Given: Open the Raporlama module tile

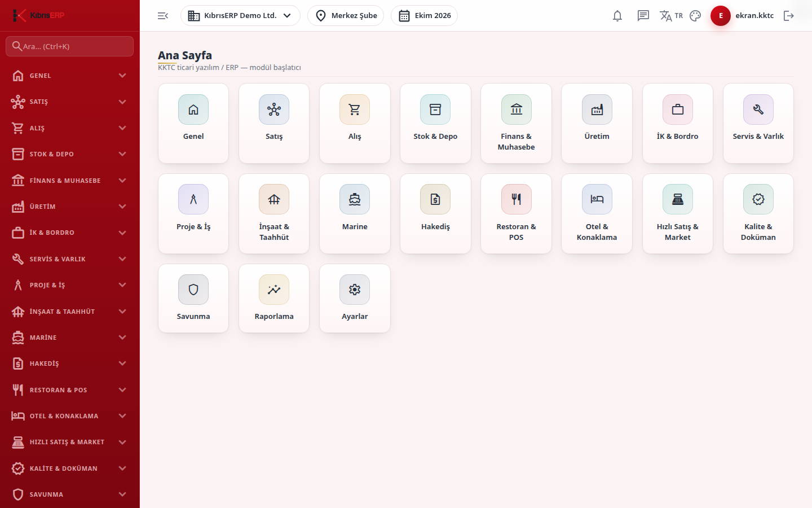Looking at the screenshot, I should click(x=274, y=298).
